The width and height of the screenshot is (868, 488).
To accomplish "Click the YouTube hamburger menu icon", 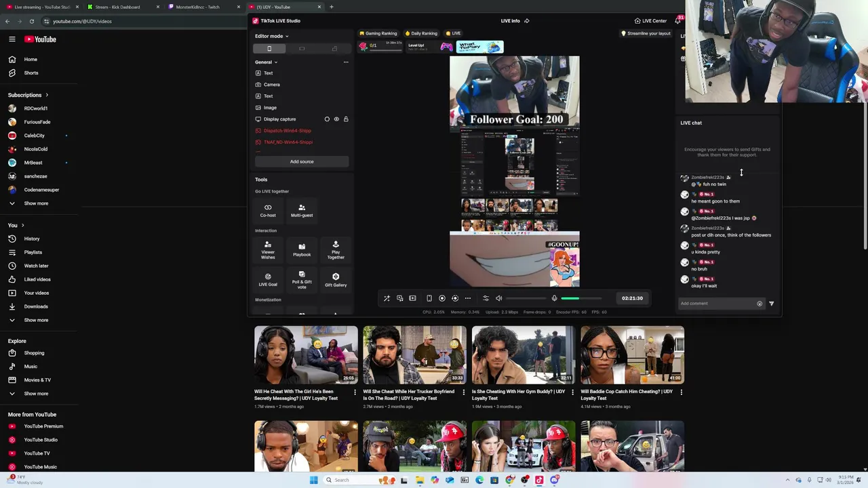I will click(x=12, y=39).
